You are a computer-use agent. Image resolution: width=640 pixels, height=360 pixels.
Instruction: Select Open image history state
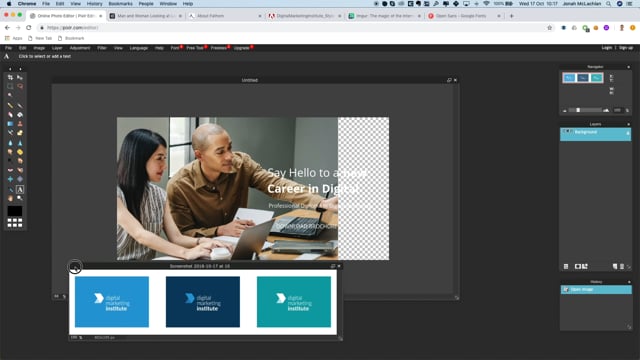(x=596, y=289)
